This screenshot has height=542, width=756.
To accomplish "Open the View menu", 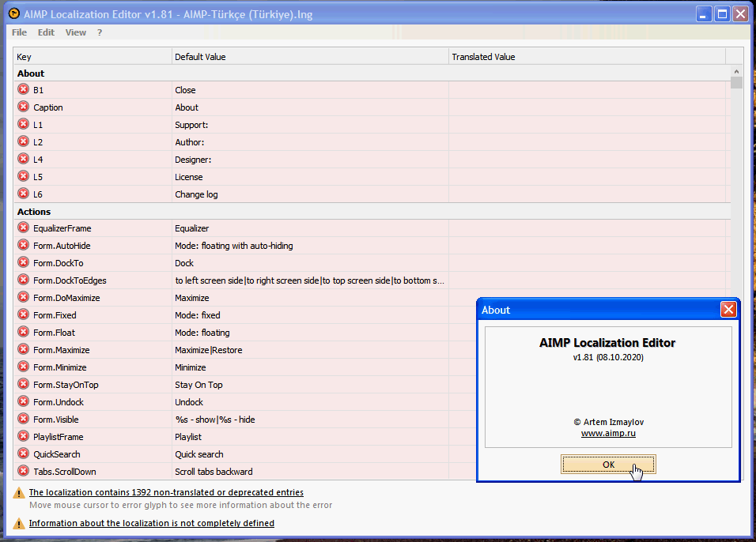I will (x=76, y=32).
